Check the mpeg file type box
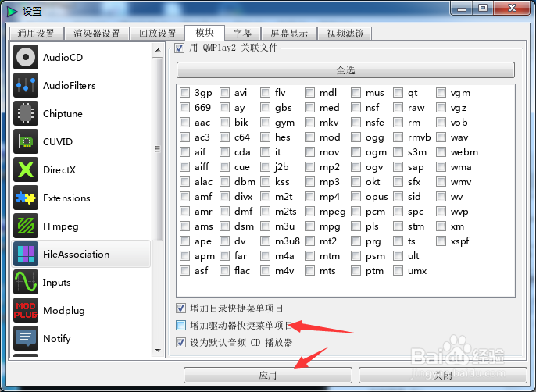 (x=310, y=211)
